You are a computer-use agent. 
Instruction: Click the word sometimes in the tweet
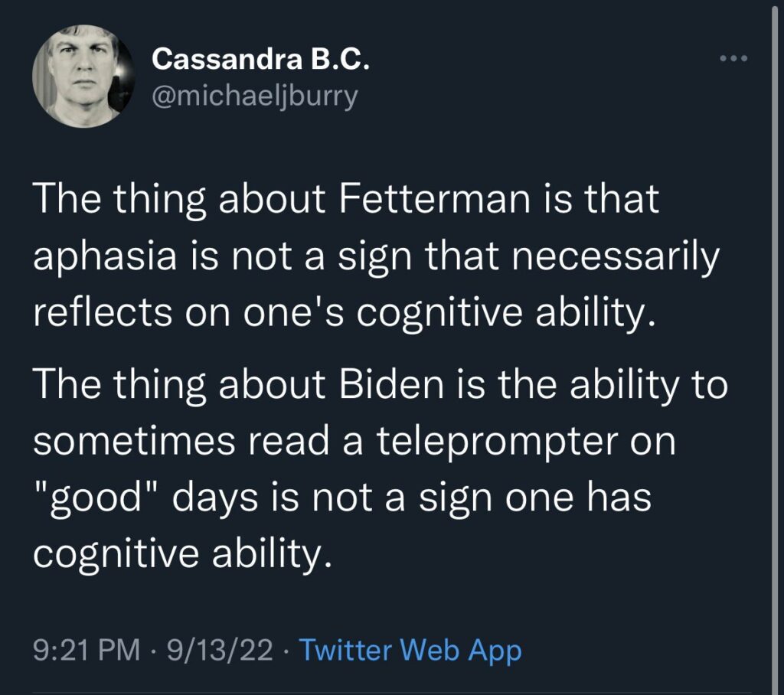[133, 442]
